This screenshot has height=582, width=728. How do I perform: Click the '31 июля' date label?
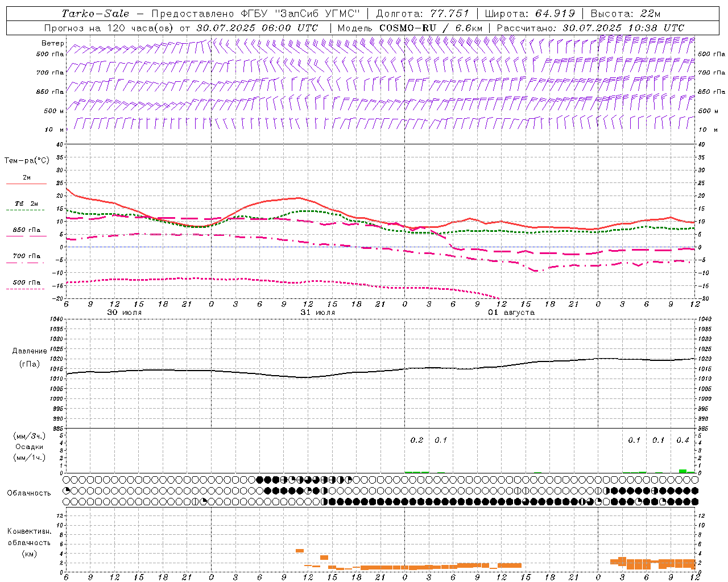coord(318,313)
